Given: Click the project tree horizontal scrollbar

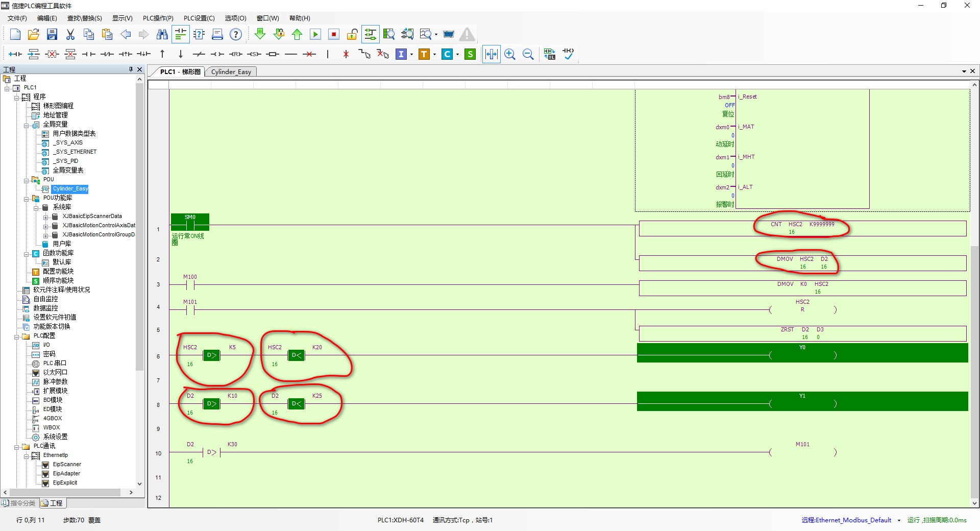Looking at the screenshot, I should click(66, 493).
